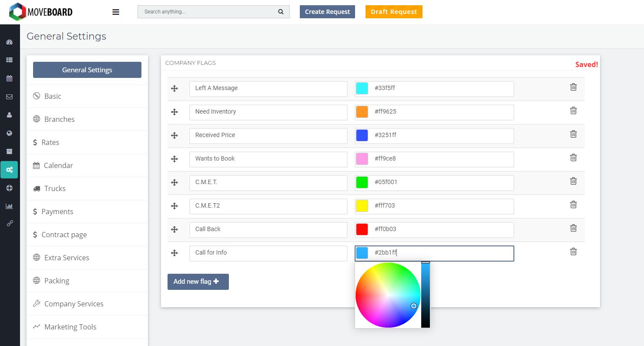The image size is (644, 346).
Task: Click the orange swatch for Need Inventory
Action: 362,112
